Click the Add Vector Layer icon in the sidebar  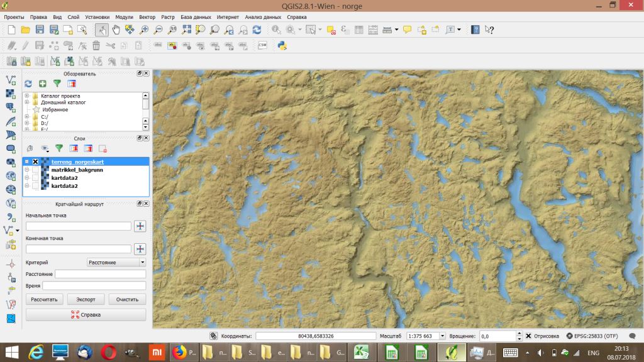(x=11, y=80)
